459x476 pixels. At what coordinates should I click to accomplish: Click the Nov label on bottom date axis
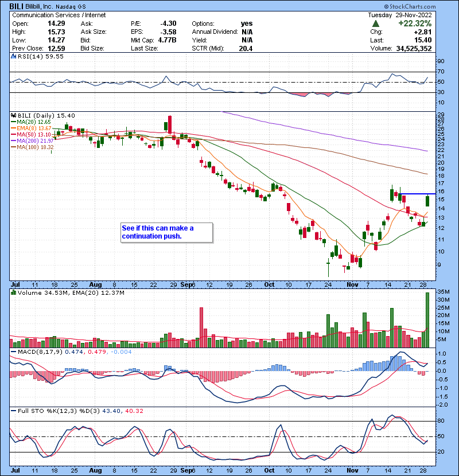(x=352, y=470)
